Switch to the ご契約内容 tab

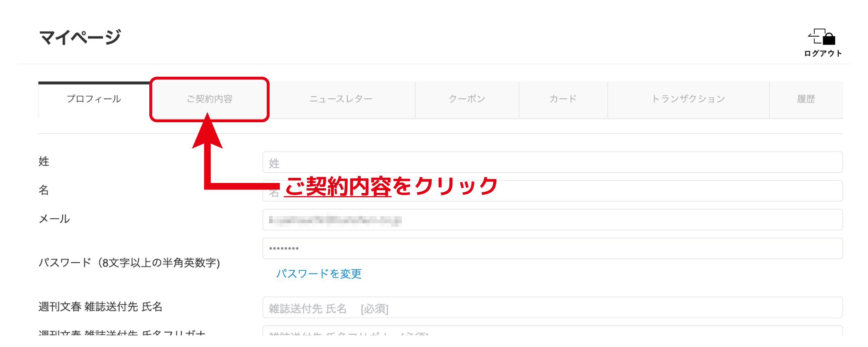[x=210, y=99]
